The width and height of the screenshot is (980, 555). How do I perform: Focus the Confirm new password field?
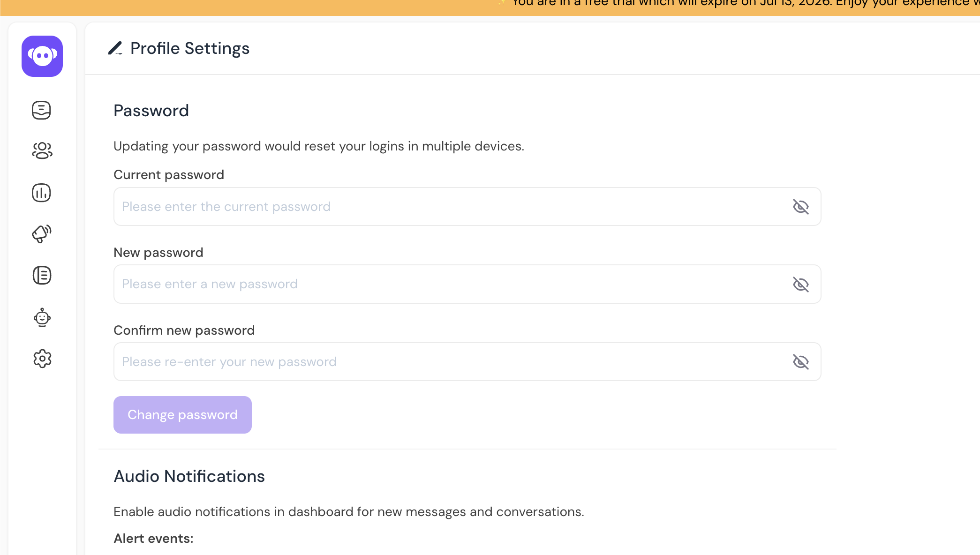(x=467, y=362)
